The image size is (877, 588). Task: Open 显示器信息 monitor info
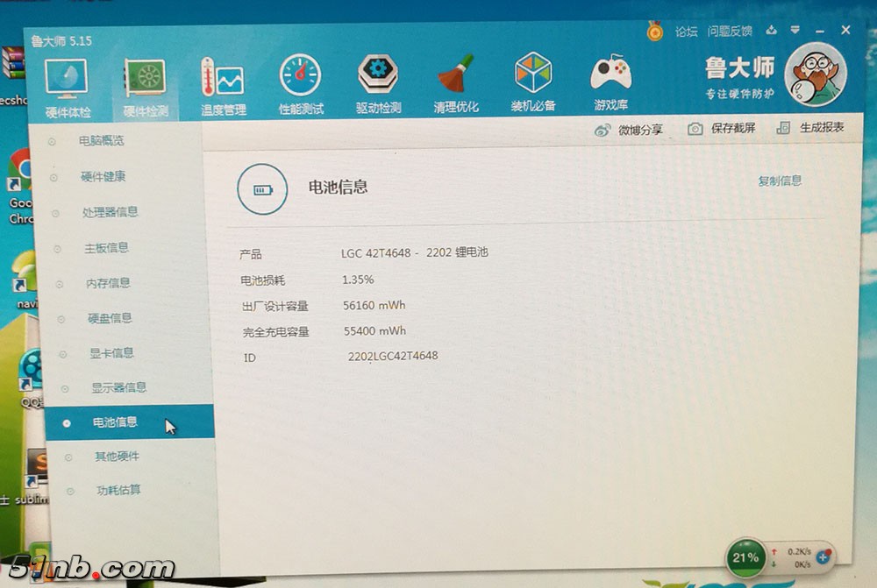(x=118, y=387)
